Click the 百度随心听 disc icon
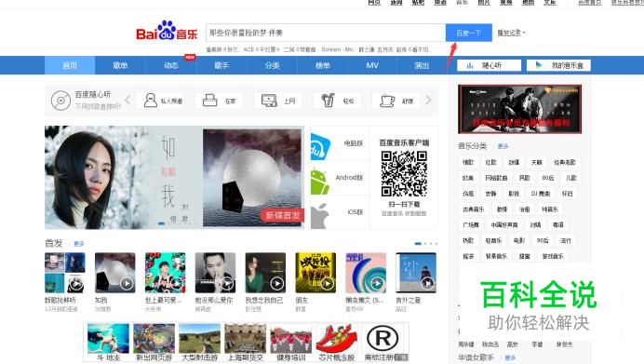This screenshot has height=364, width=644. click(60, 101)
